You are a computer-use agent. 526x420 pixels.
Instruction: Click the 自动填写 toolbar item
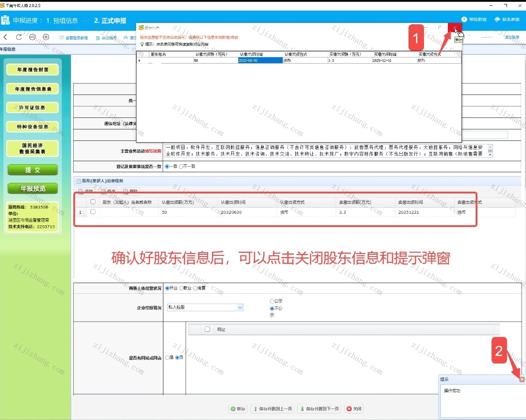point(107,38)
